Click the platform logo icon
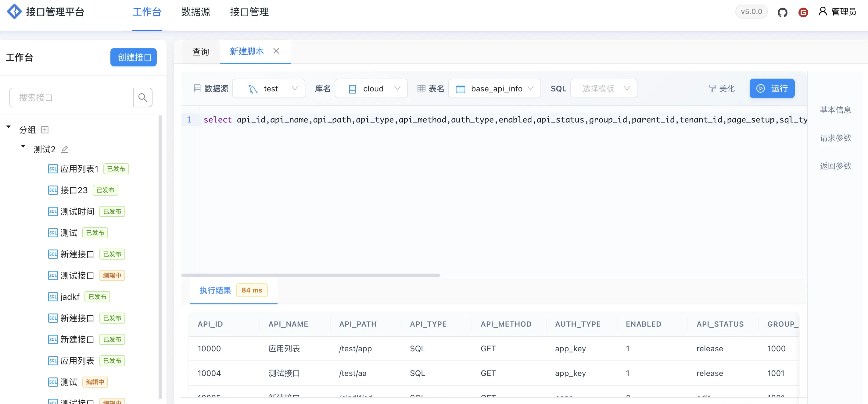 (x=14, y=12)
